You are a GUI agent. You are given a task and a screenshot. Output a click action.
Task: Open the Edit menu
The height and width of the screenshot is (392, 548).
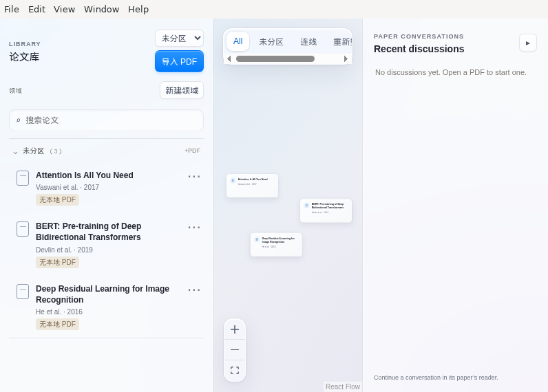(36, 9)
